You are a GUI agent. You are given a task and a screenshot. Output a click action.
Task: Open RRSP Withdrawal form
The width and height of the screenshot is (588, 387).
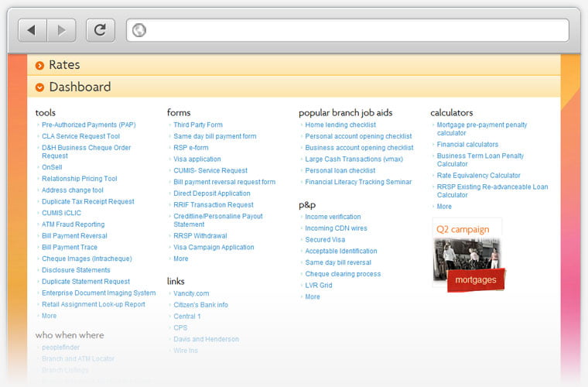[x=200, y=236]
